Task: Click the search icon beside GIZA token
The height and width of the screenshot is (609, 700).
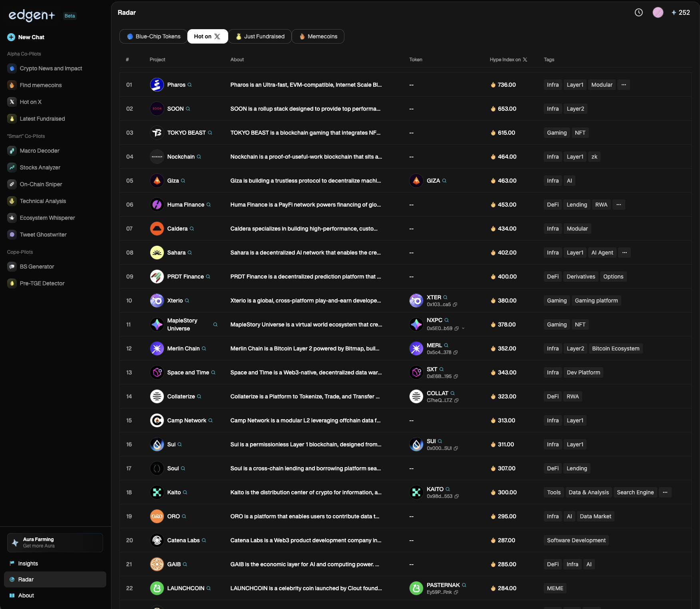Action: (444, 181)
